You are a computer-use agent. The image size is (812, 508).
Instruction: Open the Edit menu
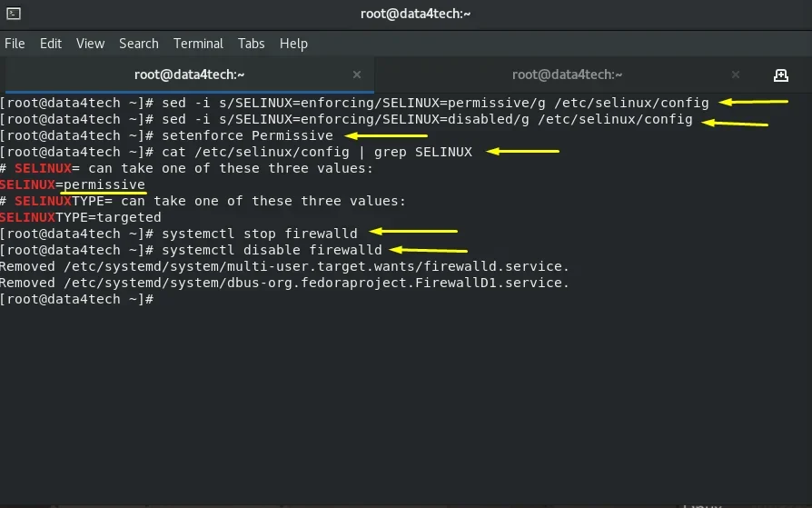(51, 44)
